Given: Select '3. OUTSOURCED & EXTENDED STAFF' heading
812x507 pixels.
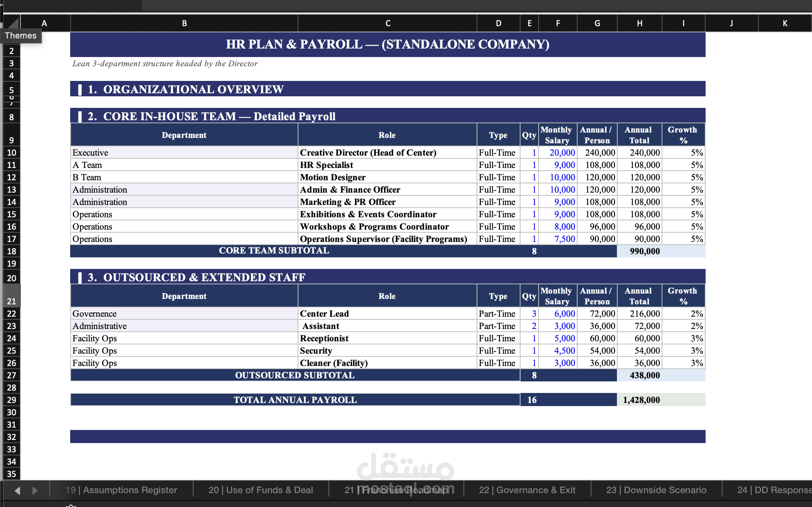Looking at the screenshot, I should (388, 277).
